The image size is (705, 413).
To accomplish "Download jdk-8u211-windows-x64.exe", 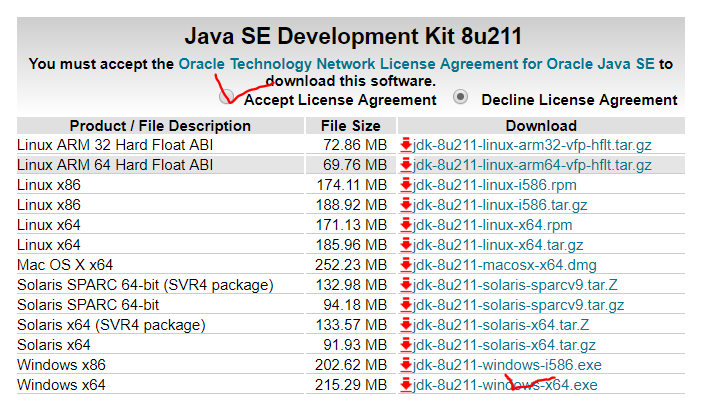I will click(x=505, y=385).
